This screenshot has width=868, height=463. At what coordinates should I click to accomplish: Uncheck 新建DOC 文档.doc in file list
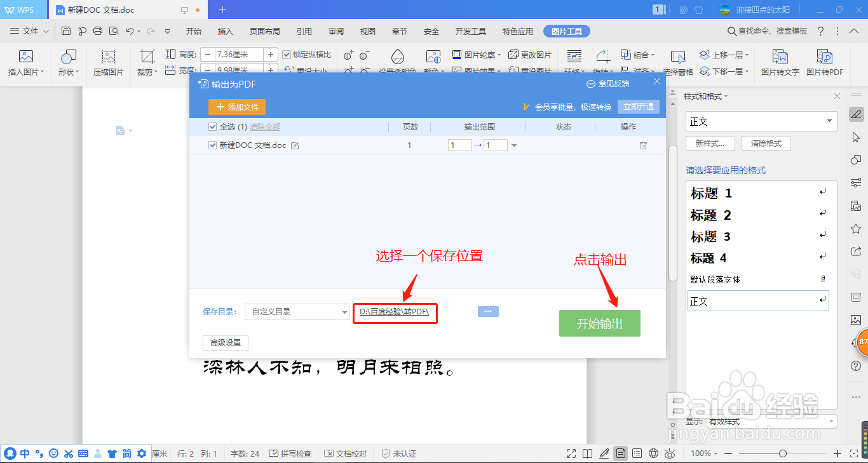coord(212,144)
